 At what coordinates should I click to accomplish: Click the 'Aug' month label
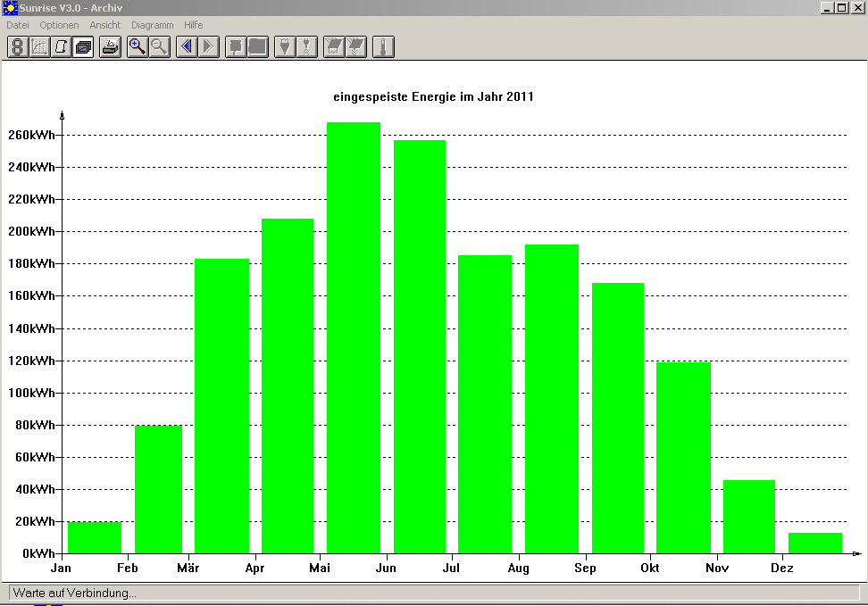tap(519, 568)
